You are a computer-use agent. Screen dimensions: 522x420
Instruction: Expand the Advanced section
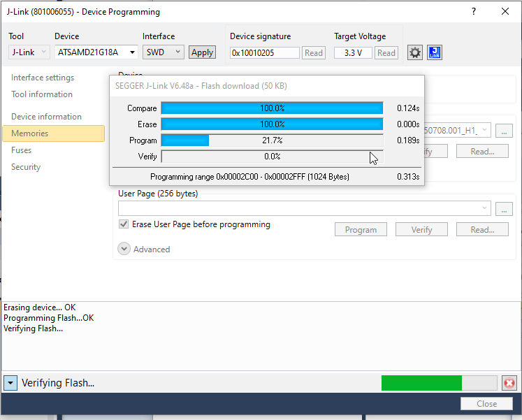(x=124, y=249)
